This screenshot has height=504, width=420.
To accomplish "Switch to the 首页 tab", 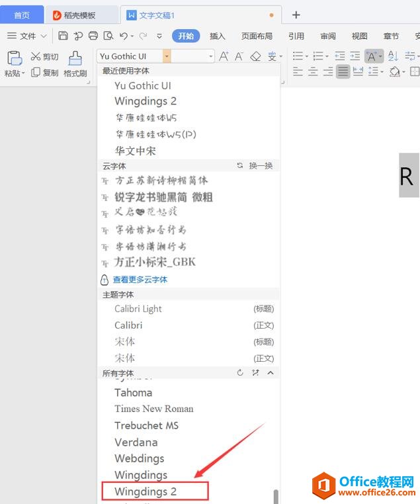I will [x=22, y=15].
